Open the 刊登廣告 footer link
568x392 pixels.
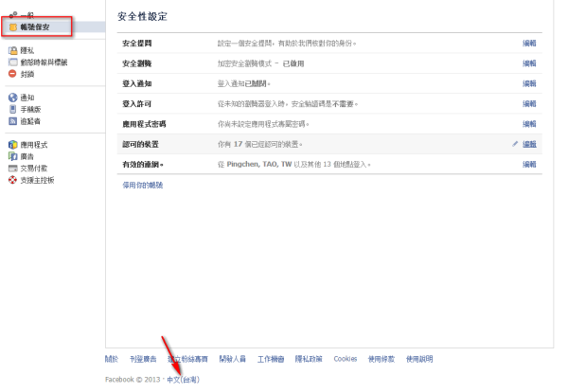click(143, 359)
